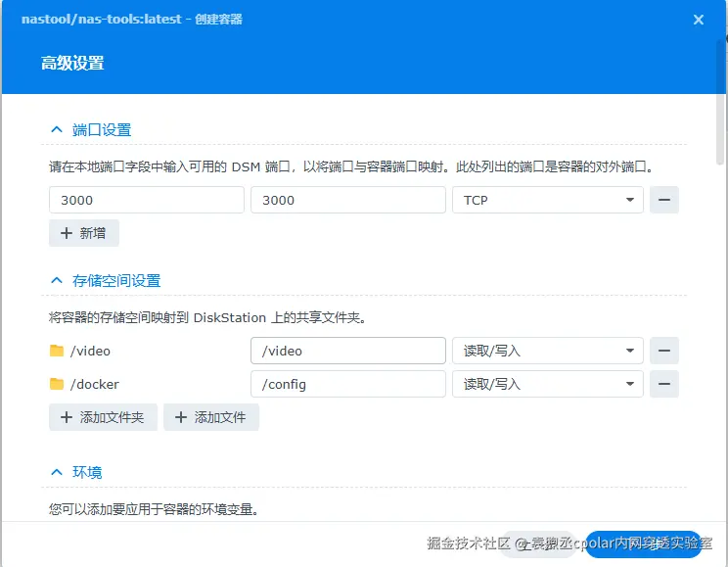Click the 环境 section heading text

coord(87,473)
